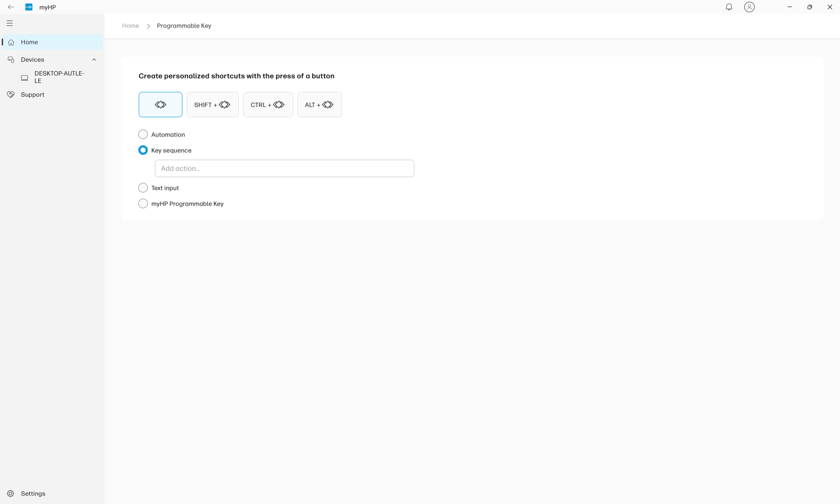The height and width of the screenshot is (504, 840).
Task: Go to Home in sidebar
Action: pos(29,42)
